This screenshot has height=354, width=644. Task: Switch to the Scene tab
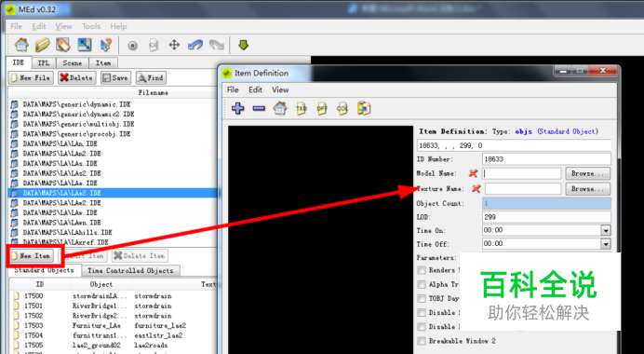tap(73, 63)
